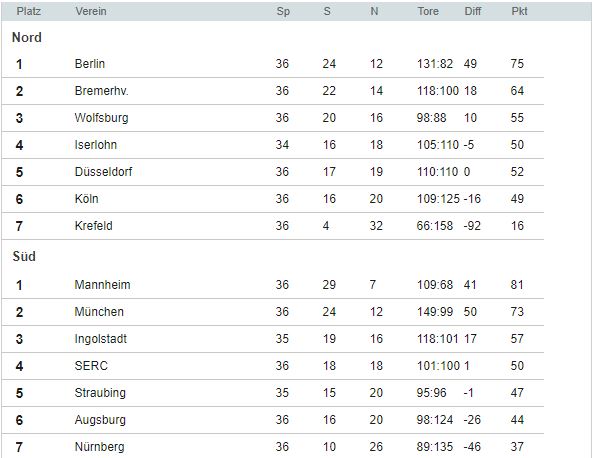This screenshot has height=458, width=594.
Task: Click the Platz column header
Action: [28, 11]
